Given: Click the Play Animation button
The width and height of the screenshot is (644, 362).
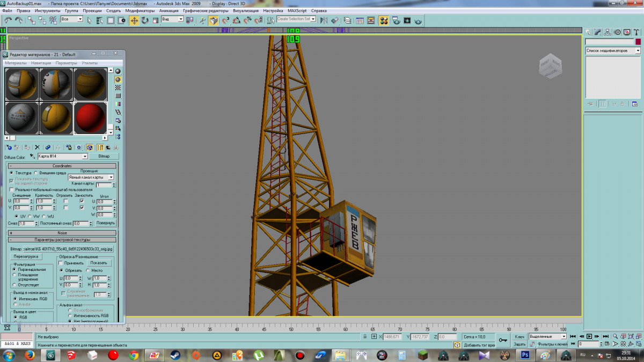Looking at the screenshot, I should [x=589, y=336].
